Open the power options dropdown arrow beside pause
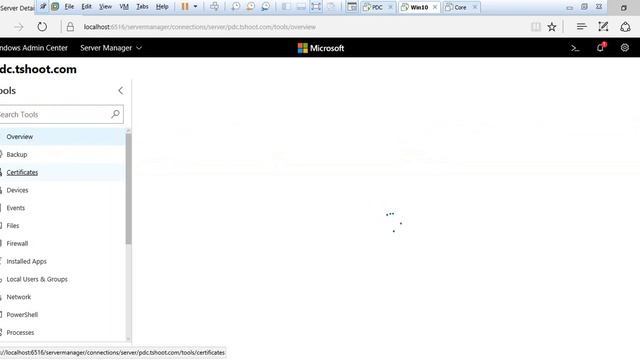 click(x=196, y=7)
